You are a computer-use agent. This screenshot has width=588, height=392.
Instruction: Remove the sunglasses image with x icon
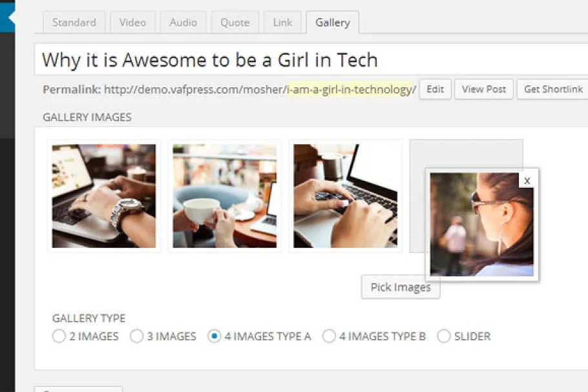pos(527,180)
